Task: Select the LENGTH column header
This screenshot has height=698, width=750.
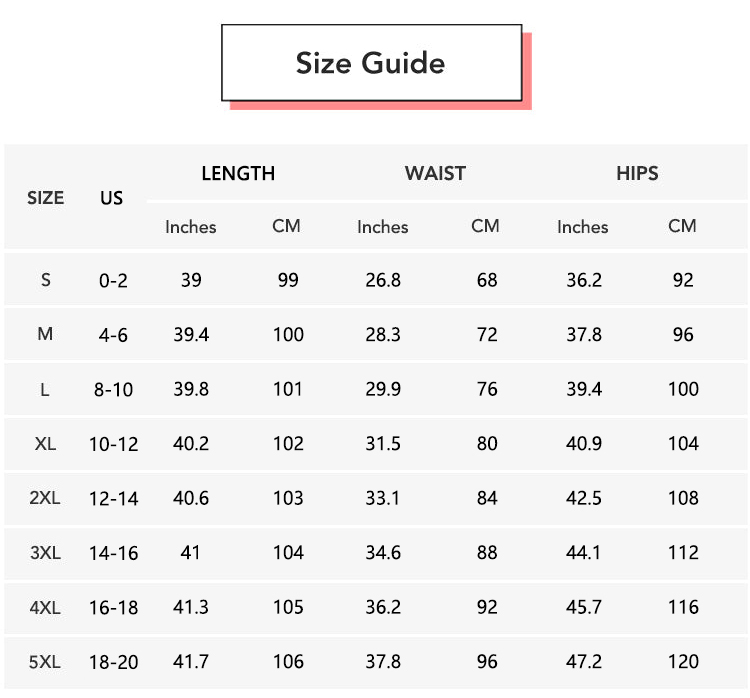Action: [238, 174]
